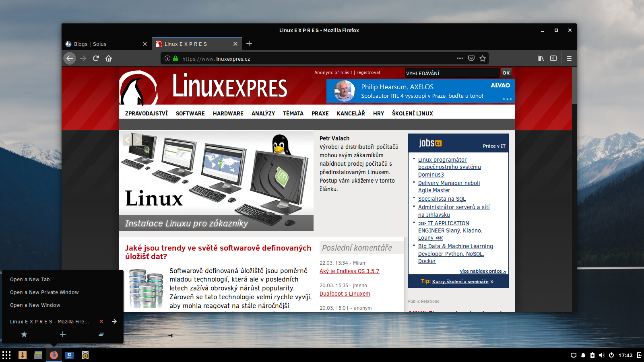Open Dualboot s Linuxem comment link

pyautogui.click(x=345, y=294)
